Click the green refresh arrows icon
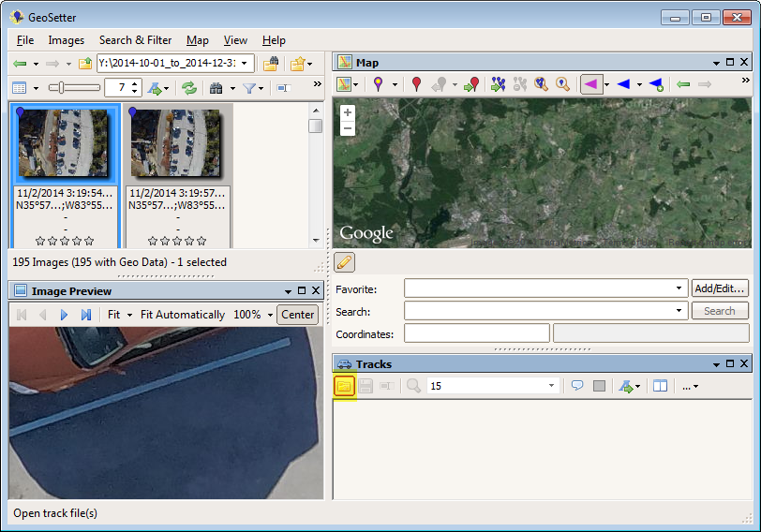The image size is (761, 532). click(x=189, y=88)
